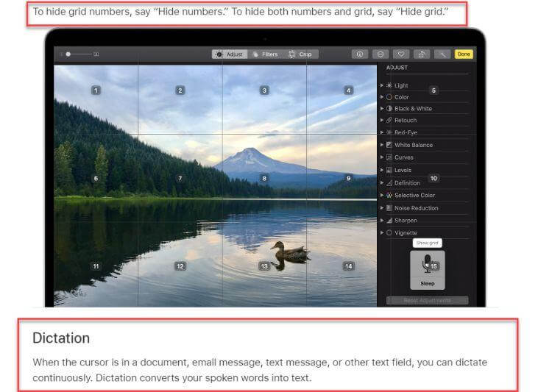Select the Adjust tab
This screenshot has height=392, width=552.
229,54
